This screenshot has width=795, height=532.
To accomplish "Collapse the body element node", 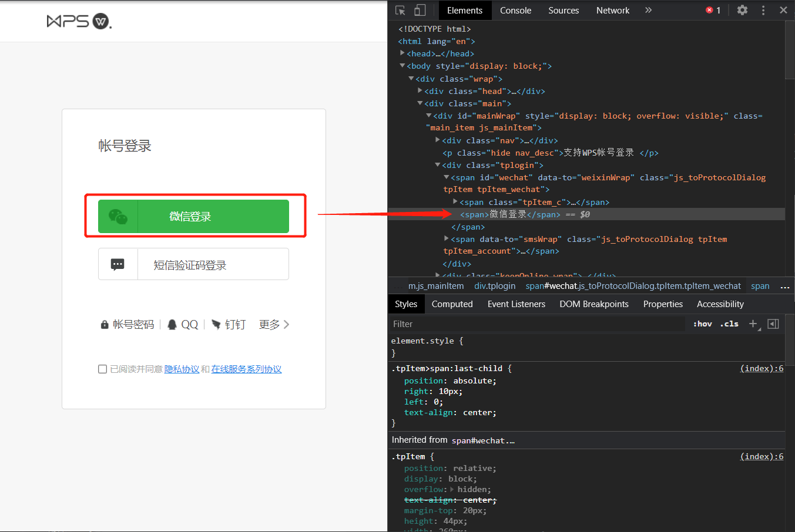I will 402,66.
